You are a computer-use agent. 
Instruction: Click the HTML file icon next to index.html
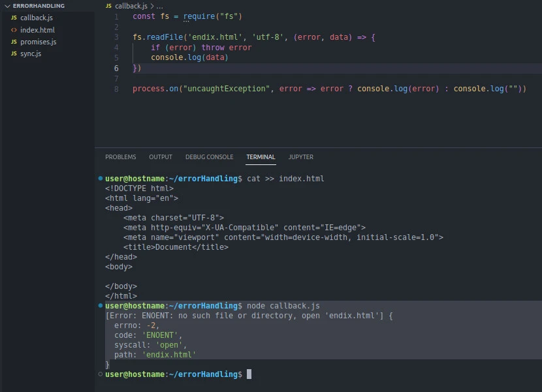tap(14, 30)
